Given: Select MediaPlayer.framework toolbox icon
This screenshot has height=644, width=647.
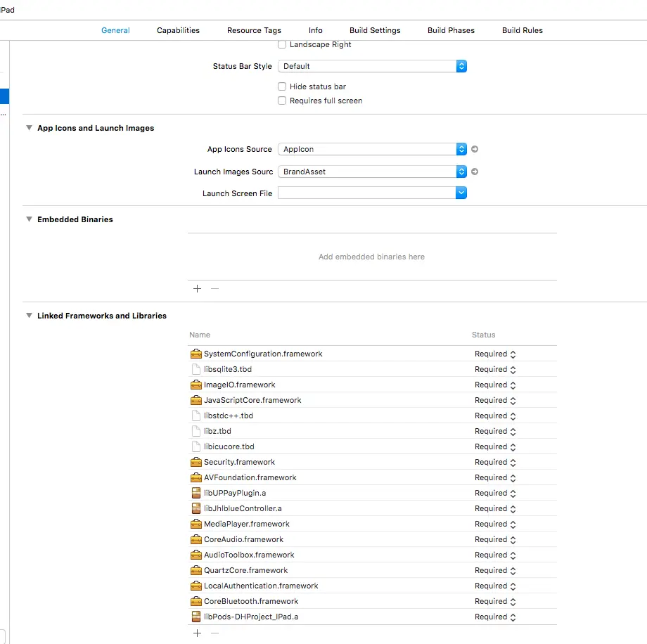Looking at the screenshot, I should click(x=196, y=524).
